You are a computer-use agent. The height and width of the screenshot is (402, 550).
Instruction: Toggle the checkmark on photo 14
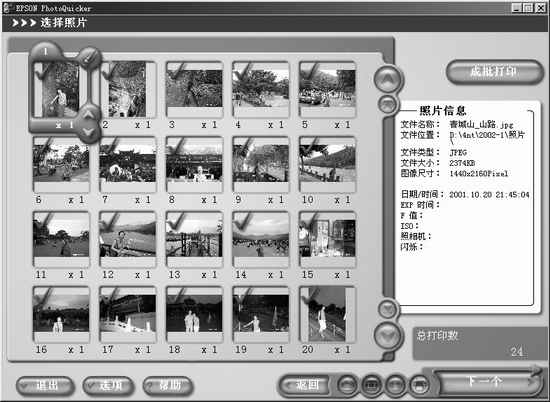point(244,221)
